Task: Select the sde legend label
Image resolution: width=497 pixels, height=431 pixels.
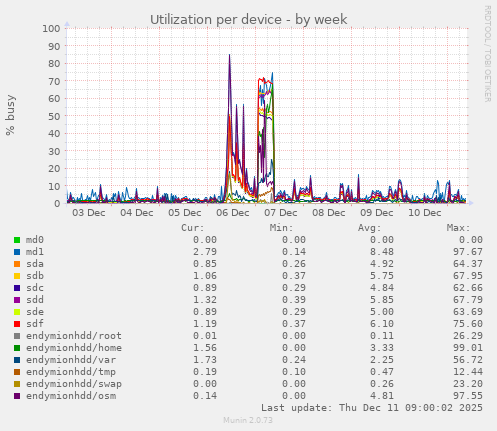Action: tap(35, 312)
